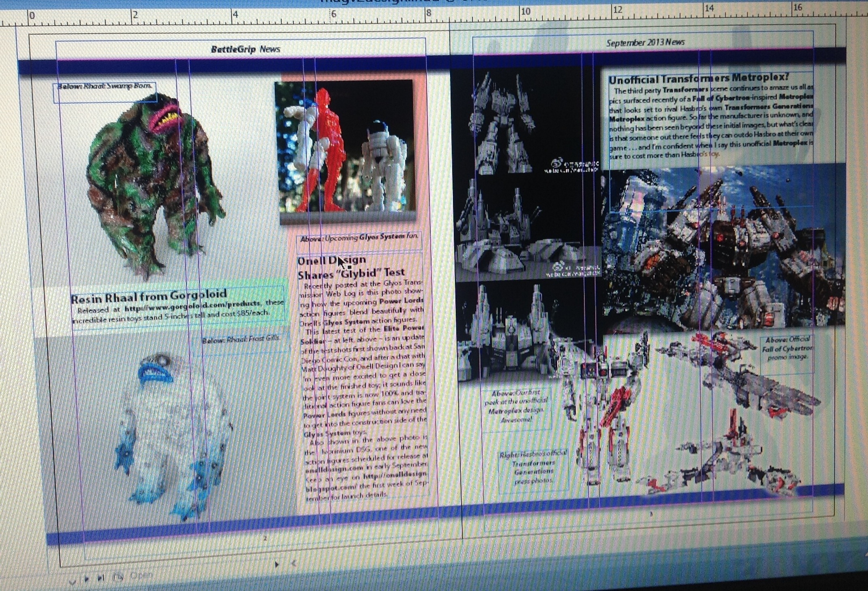The image size is (868, 591).
Task: Select the 'Onell Design Shares Glybid Test' headline
Action: coord(352,267)
